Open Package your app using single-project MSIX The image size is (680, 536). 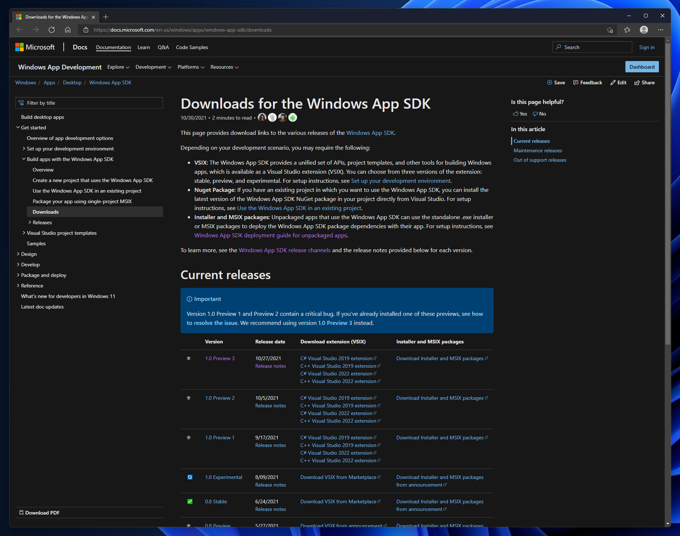click(x=82, y=201)
